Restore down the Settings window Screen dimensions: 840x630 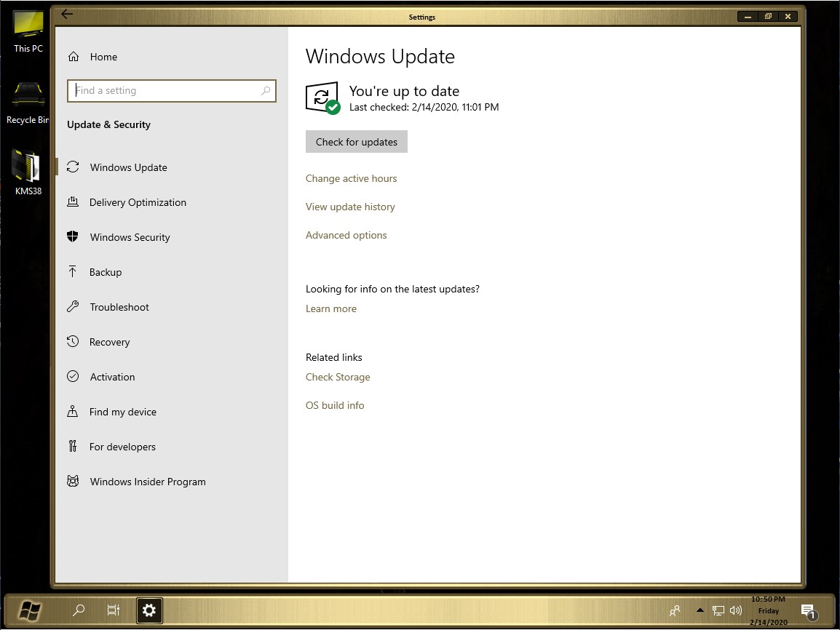(768, 17)
